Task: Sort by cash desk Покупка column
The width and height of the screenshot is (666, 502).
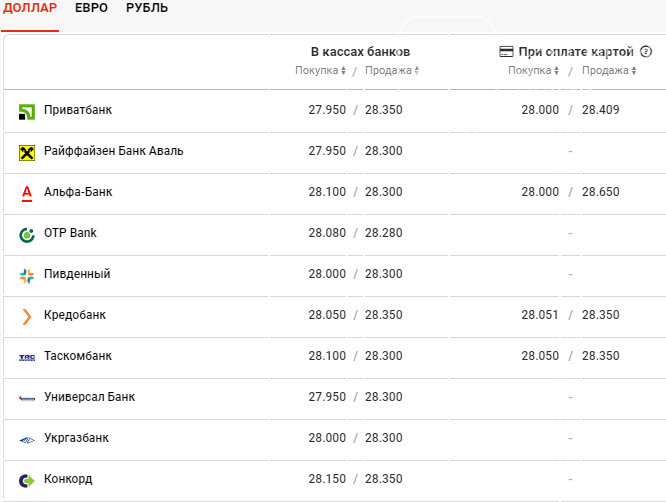Action: click(320, 71)
